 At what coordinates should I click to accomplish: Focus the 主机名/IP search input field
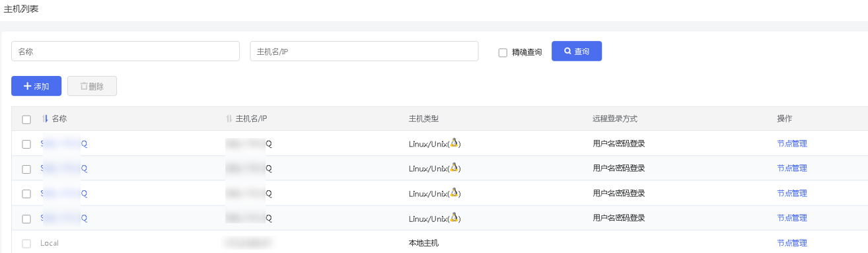[x=364, y=51]
